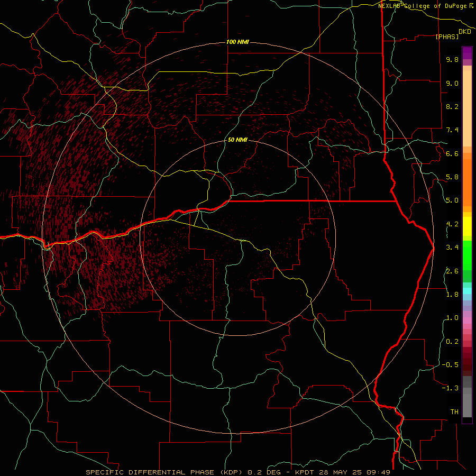
Task: Click the NEXLAB-College of DuPage credit text
Action: coord(422,6)
